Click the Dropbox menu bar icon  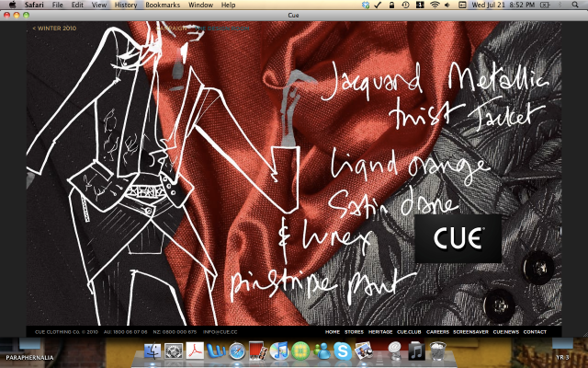(366, 5)
